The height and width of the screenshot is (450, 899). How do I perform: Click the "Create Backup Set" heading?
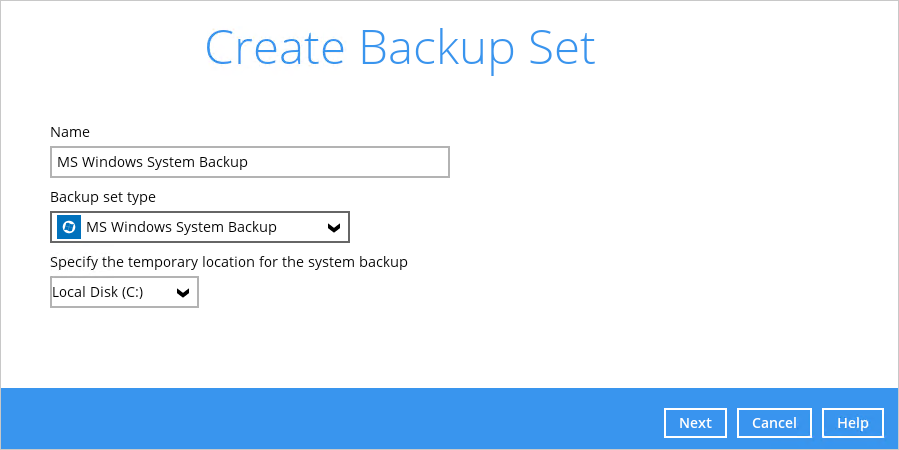[x=400, y=48]
